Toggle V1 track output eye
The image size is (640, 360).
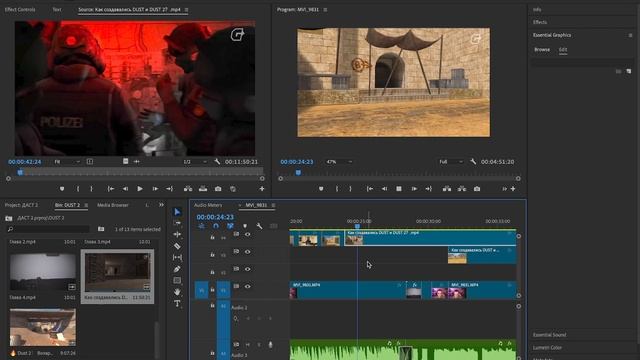point(248,287)
